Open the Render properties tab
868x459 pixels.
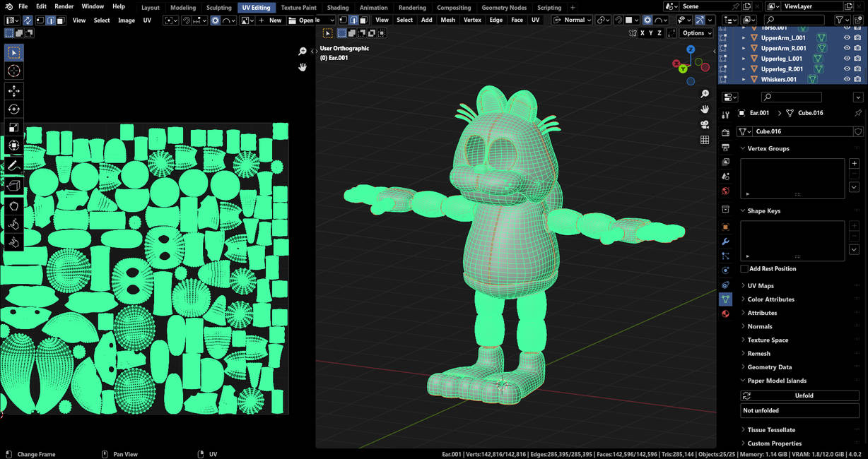725,133
